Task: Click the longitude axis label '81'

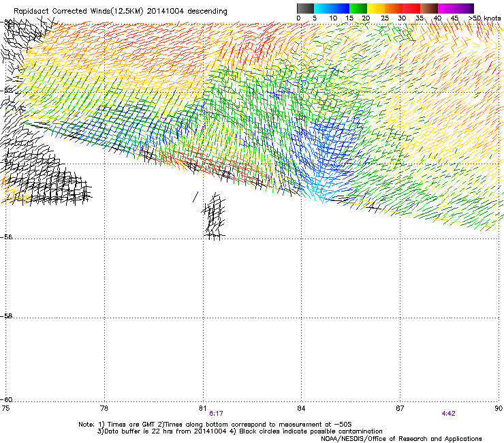Action: tap(202, 408)
